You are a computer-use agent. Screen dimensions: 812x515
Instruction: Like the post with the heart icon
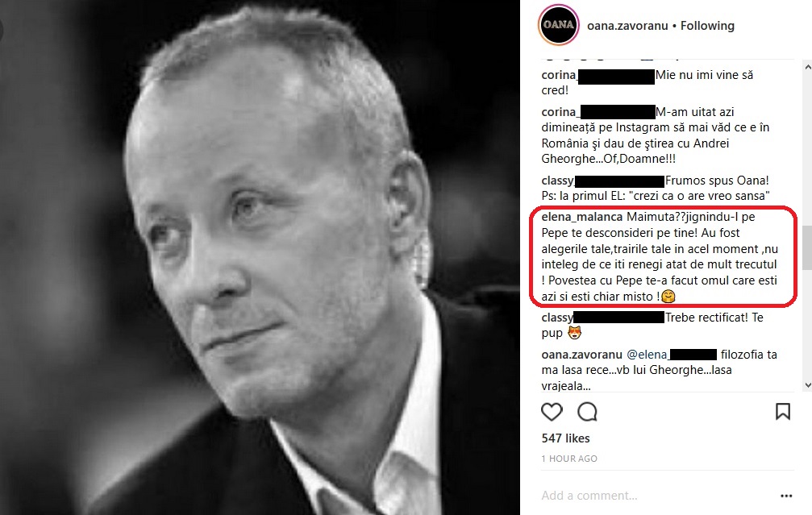click(x=552, y=412)
